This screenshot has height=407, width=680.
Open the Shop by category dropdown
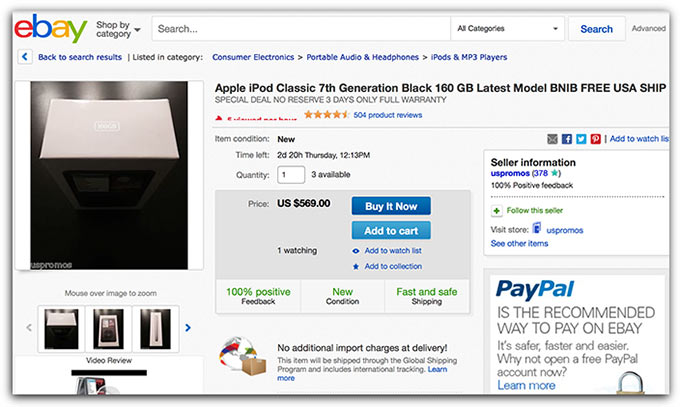pos(118,29)
